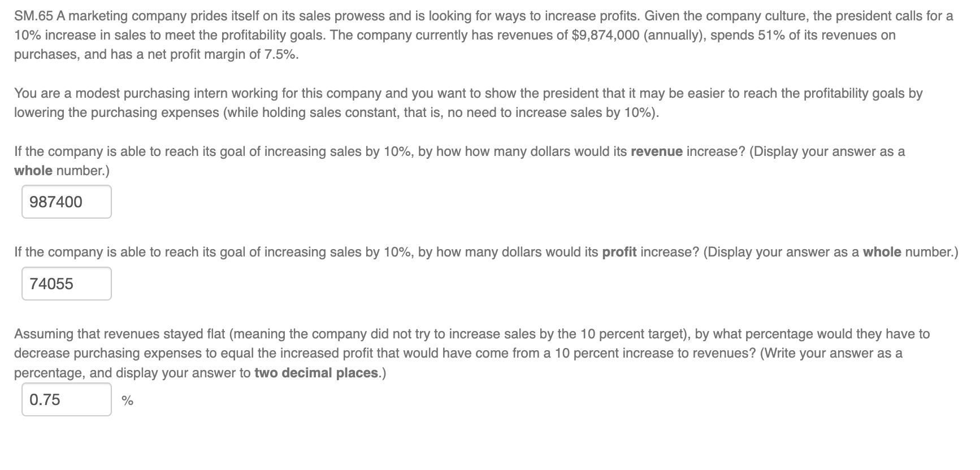The height and width of the screenshot is (470, 980).
Task: Click the profit increase answer field
Action: (66, 283)
